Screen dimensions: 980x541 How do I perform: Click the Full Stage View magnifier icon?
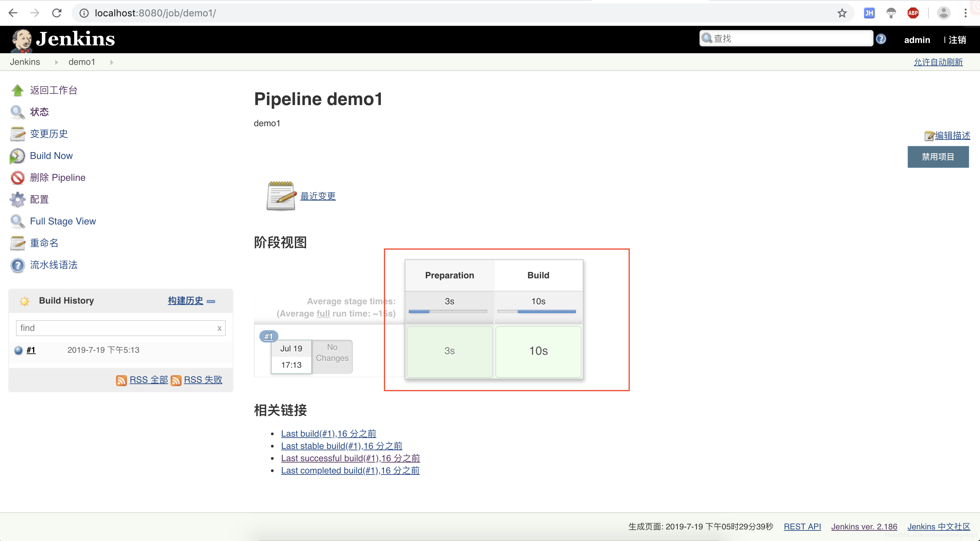(17, 221)
